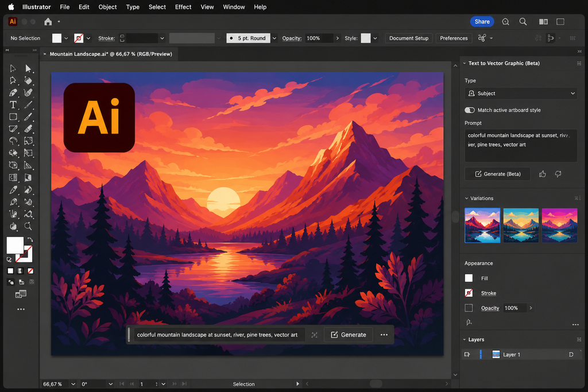The width and height of the screenshot is (588, 392).
Task: Open the 5 pt. Round brush dropdown
Action: 274,38
